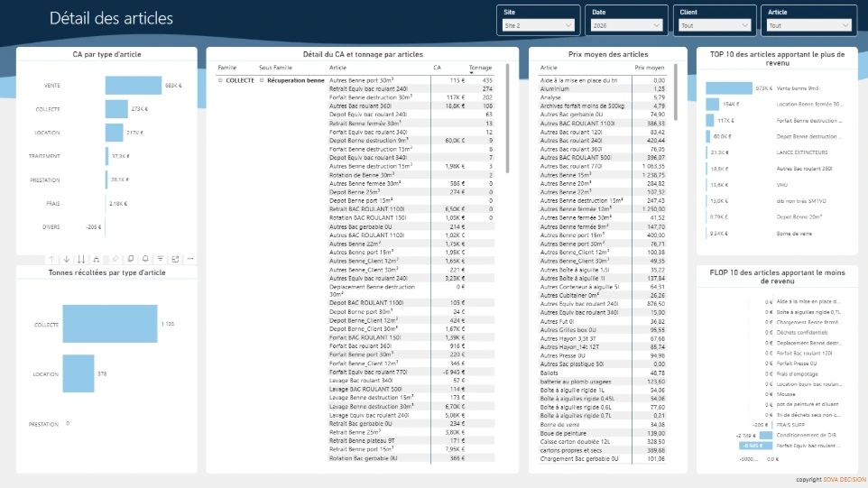Open the Site dropdown showing Site 2

pos(538,25)
